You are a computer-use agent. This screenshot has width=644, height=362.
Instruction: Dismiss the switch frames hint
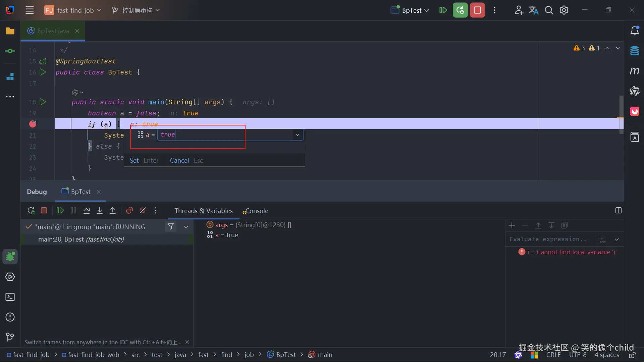coord(187,342)
